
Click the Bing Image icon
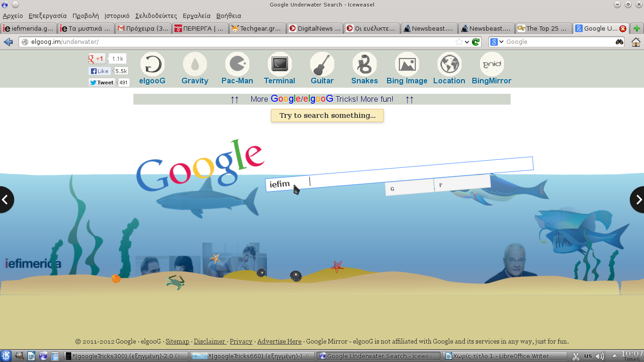point(406,64)
